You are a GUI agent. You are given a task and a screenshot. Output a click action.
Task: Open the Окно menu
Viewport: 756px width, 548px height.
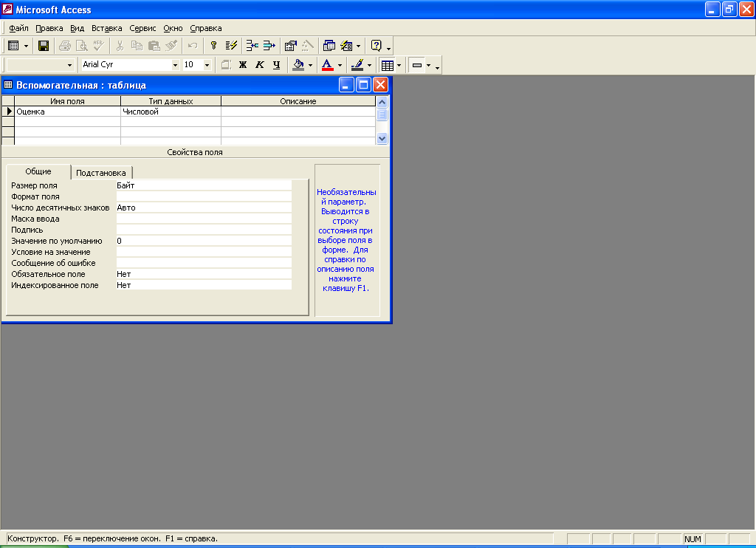(x=173, y=28)
